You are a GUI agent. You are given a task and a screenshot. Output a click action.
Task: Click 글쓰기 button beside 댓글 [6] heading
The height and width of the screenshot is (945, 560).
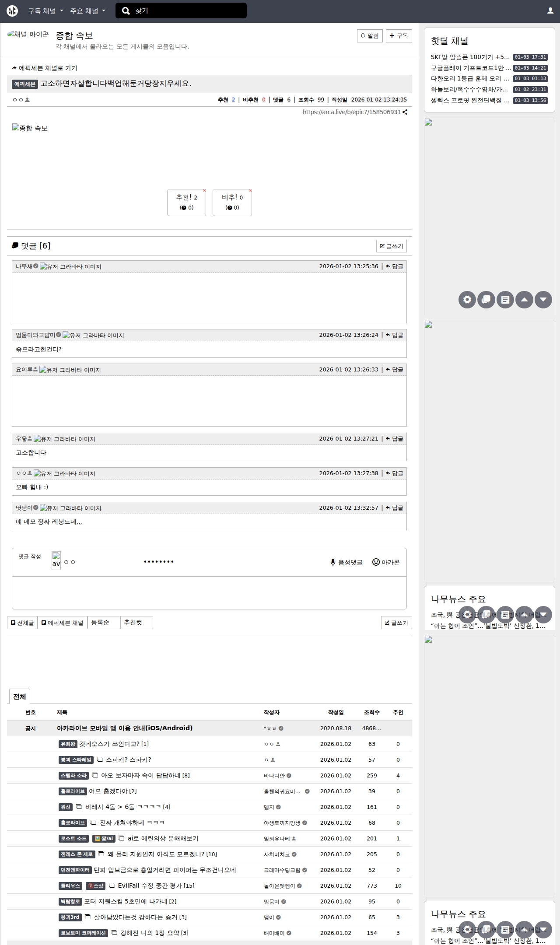tap(392, 246)
